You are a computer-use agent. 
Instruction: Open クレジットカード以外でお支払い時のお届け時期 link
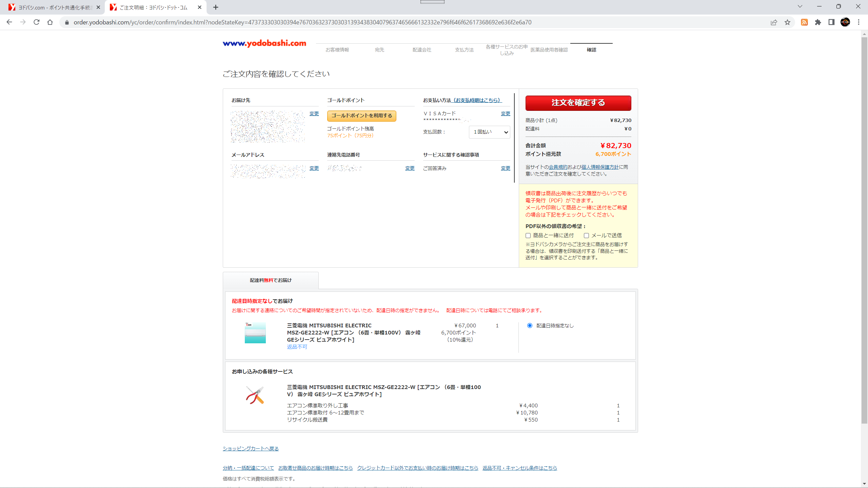tap(417, 468)
